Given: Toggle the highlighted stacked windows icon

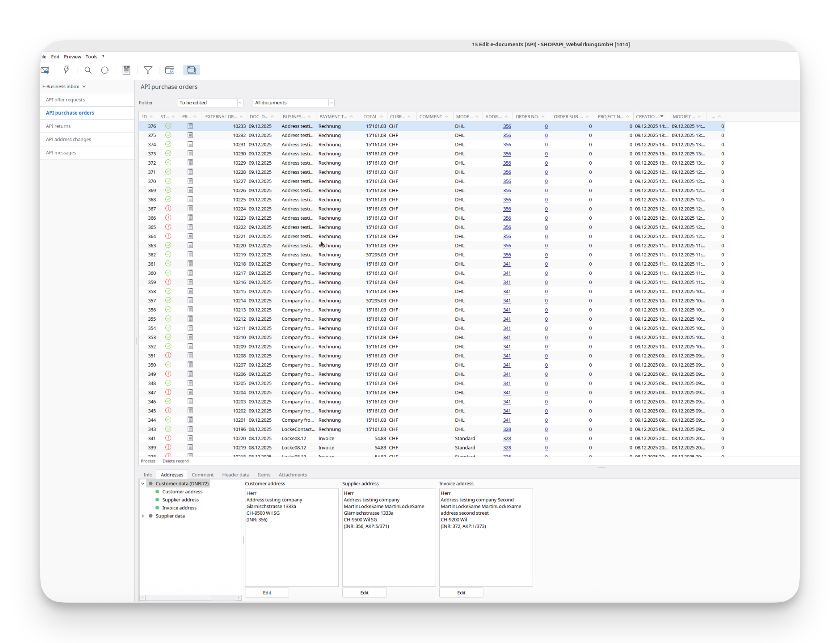Looking at the screenshot, I should click(191, 70).
